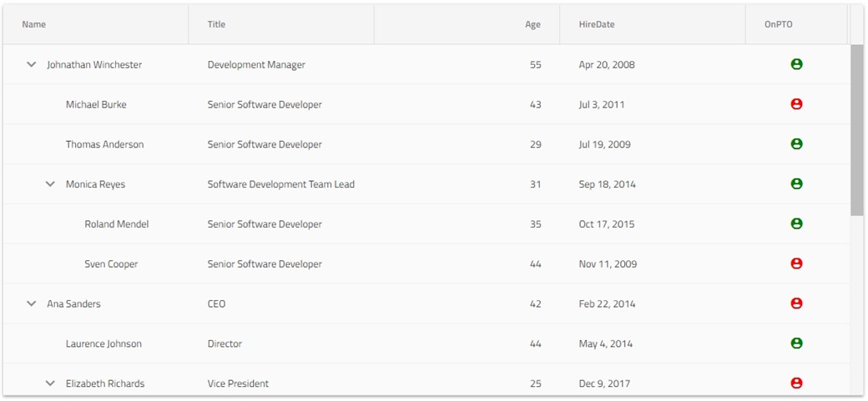Collapse the Ana Sanders tree node
The height and width of the screenshot is (401, 868).
pyautogui.click(x=32, y=304)
